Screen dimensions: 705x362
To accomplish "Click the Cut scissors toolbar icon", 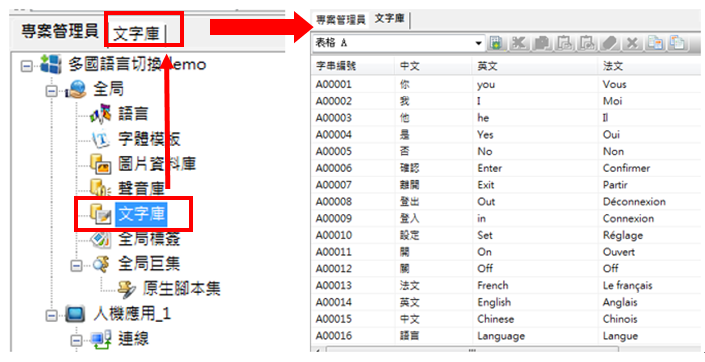I will tap(519, 43).
